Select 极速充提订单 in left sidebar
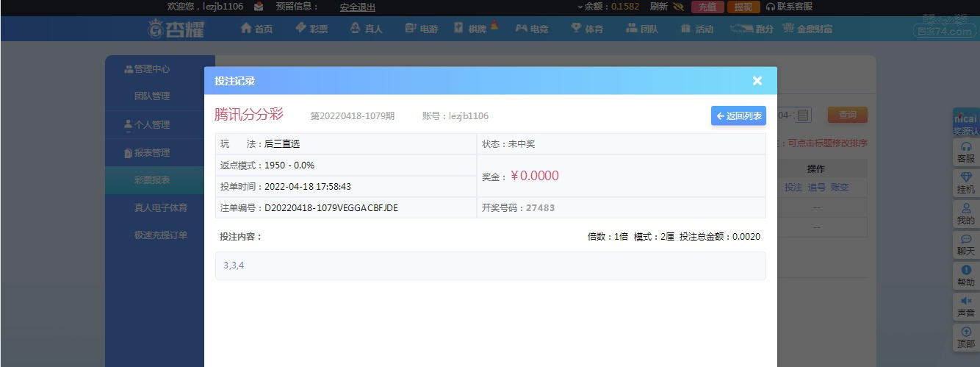980x367 pixels. 160,235
